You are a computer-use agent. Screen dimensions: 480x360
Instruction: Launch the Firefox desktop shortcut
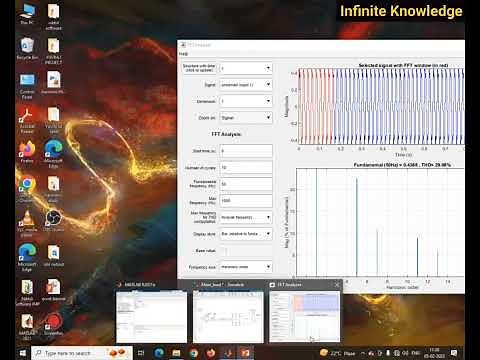point(27,152)
